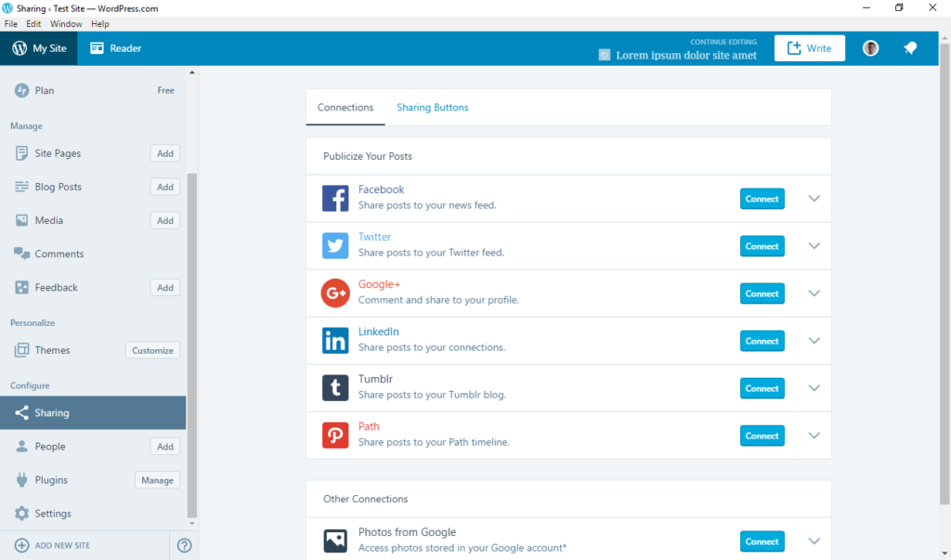Select the Path service icon
The height and width of the screenshot is (560, 951).
click(335, 435)
